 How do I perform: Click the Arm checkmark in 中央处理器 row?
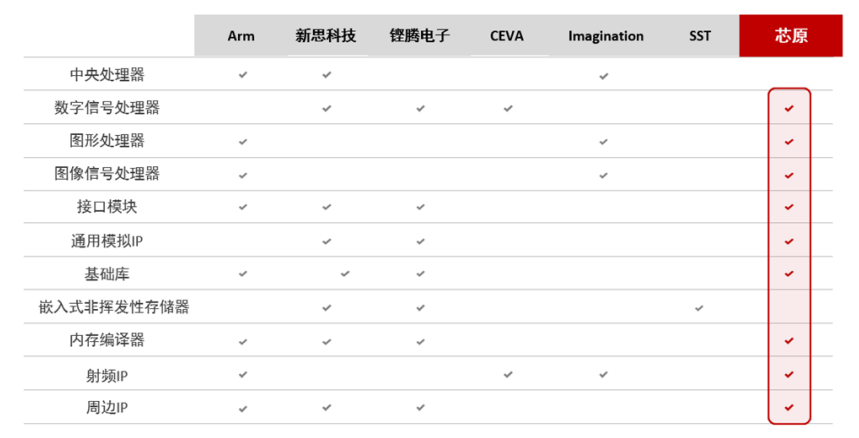click(243, 75)
